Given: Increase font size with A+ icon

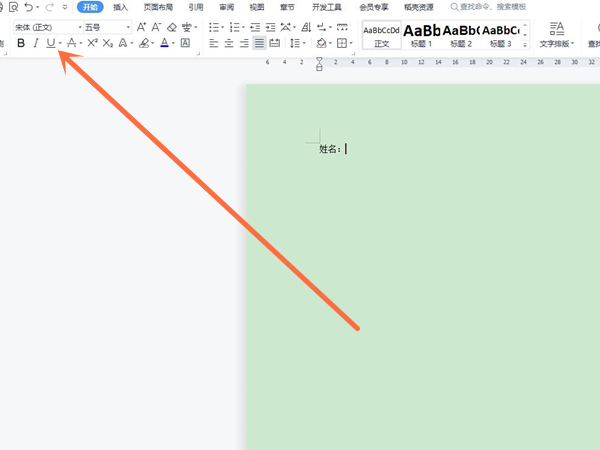Looking at the screenshot, I should (143, 27).
